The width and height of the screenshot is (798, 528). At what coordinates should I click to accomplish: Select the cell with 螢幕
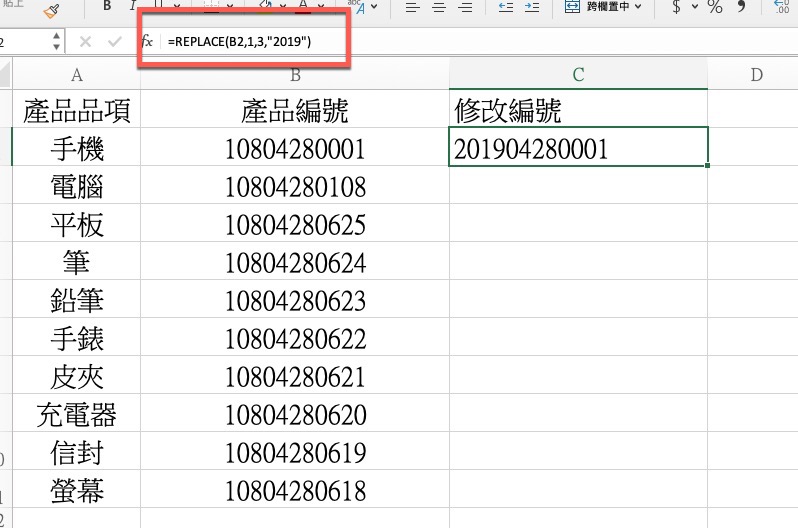click(x=76, y=488)
